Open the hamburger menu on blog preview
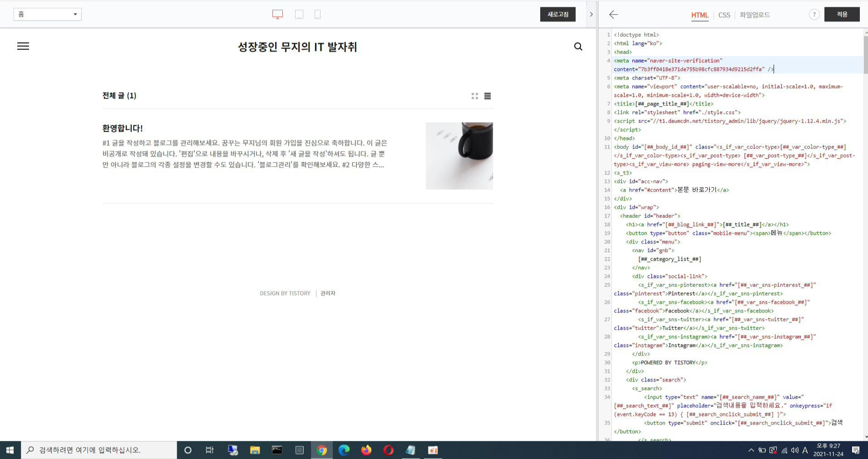 [x=23, y=46]
